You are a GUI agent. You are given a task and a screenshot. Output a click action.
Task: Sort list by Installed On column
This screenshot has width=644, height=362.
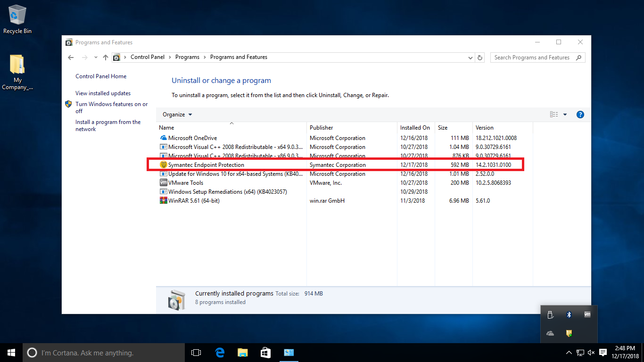tap(415, 128)
